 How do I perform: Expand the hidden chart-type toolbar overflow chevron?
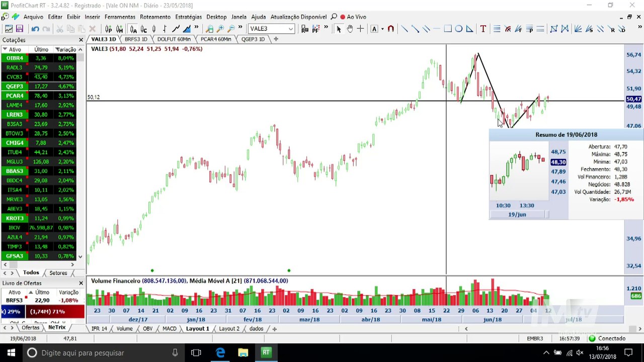[196, 28]
